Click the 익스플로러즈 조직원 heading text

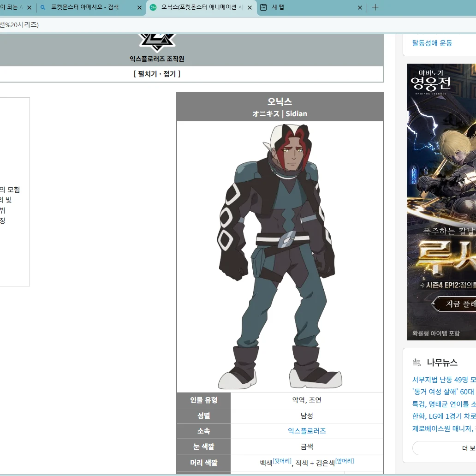tap(157, 59)
